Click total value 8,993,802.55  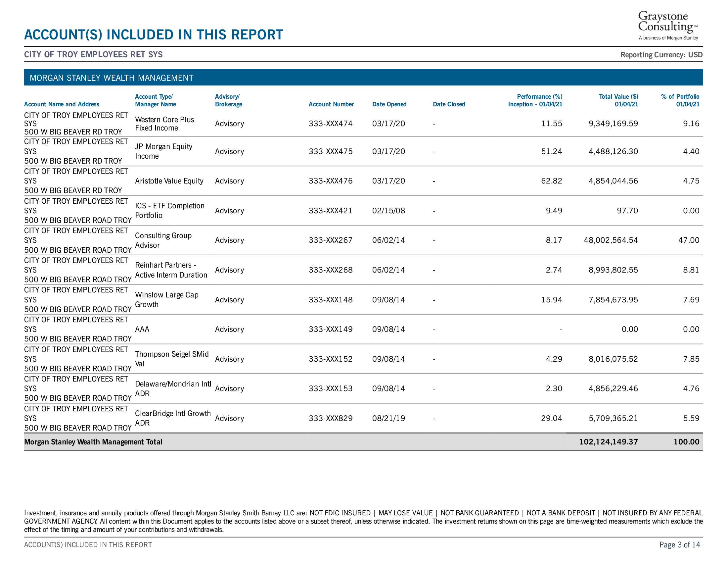613,270
